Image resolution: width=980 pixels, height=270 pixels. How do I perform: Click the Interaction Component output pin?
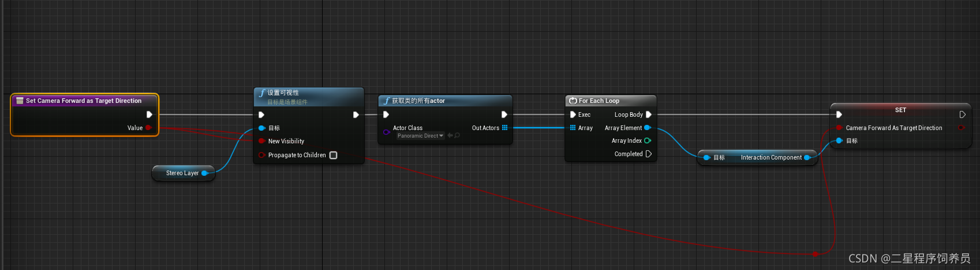tap(807, 157)
